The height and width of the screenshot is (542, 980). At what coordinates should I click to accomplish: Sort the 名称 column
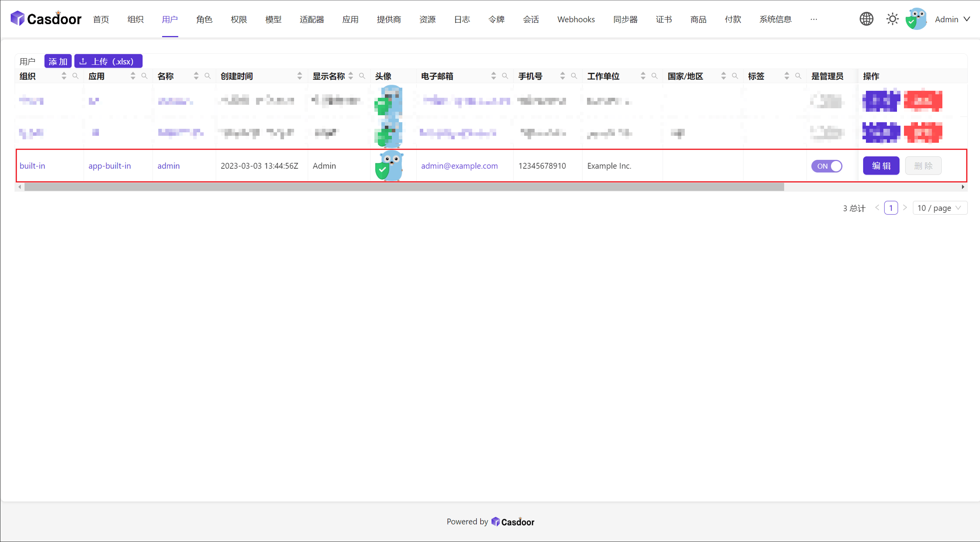click(196, 76)
